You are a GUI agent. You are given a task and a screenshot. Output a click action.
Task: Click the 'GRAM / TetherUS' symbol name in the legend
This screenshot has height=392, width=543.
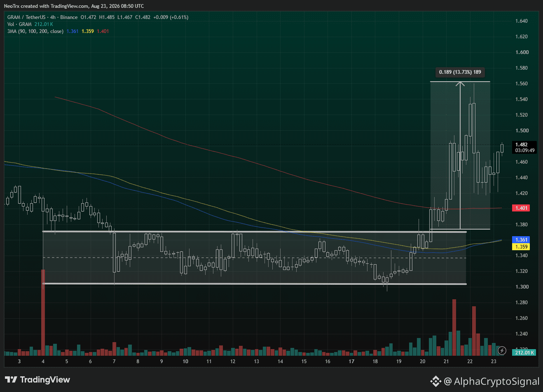26,17
